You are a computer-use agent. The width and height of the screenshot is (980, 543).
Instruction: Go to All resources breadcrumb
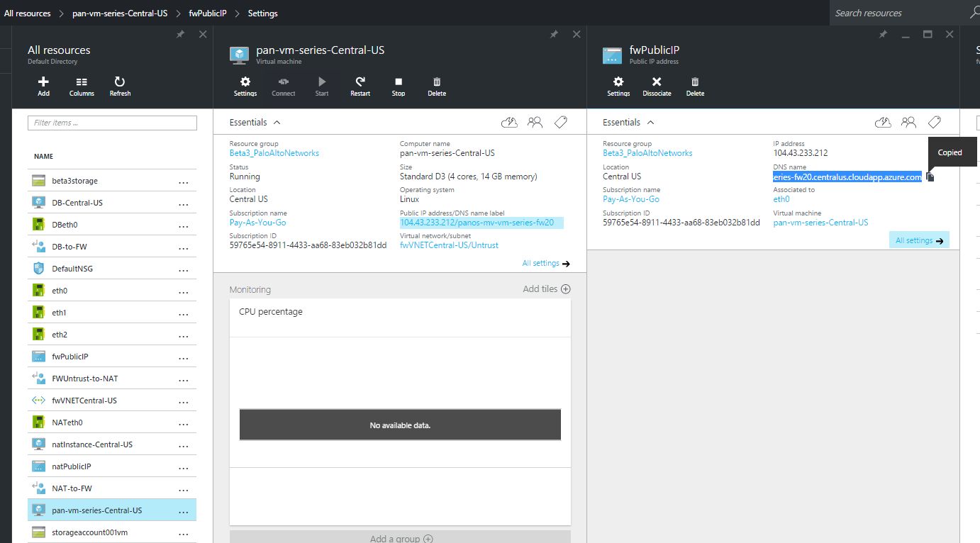(27, 13)
